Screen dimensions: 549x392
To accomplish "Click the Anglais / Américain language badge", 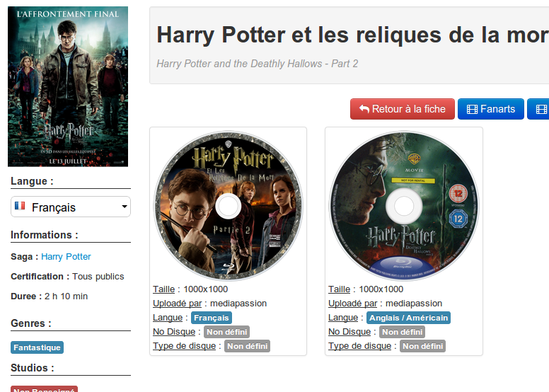I will [x=409, y=318].
